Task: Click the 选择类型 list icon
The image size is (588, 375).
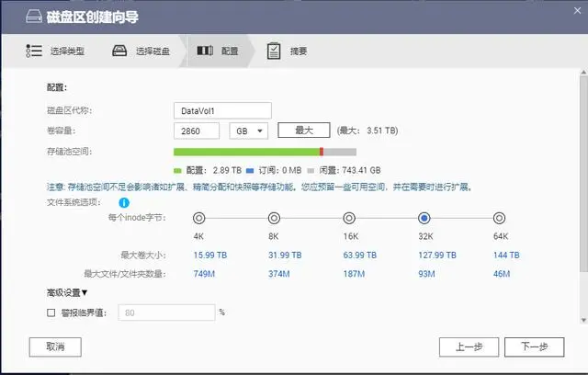Action: point(34,51)
